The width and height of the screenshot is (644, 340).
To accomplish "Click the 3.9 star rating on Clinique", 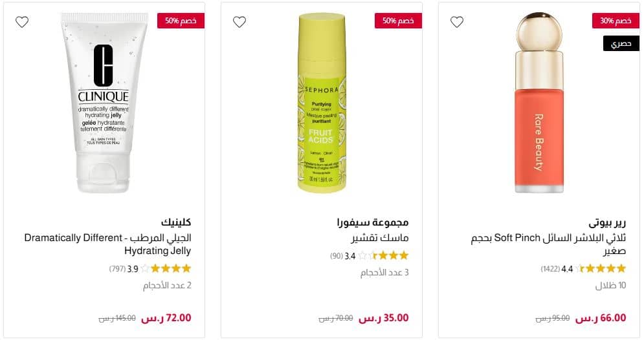I will coord(150,269).
